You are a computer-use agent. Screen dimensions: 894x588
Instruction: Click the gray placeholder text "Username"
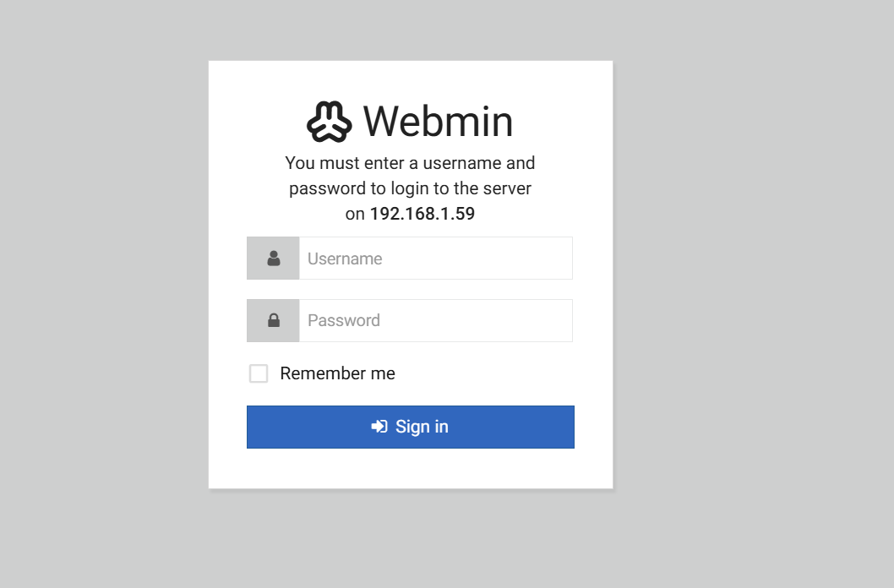[345, 259]
